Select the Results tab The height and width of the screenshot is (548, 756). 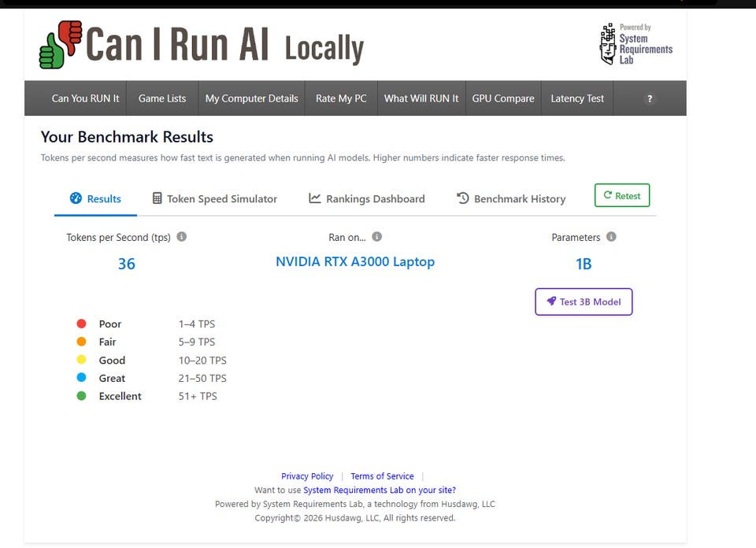click(x=95, y=198)
